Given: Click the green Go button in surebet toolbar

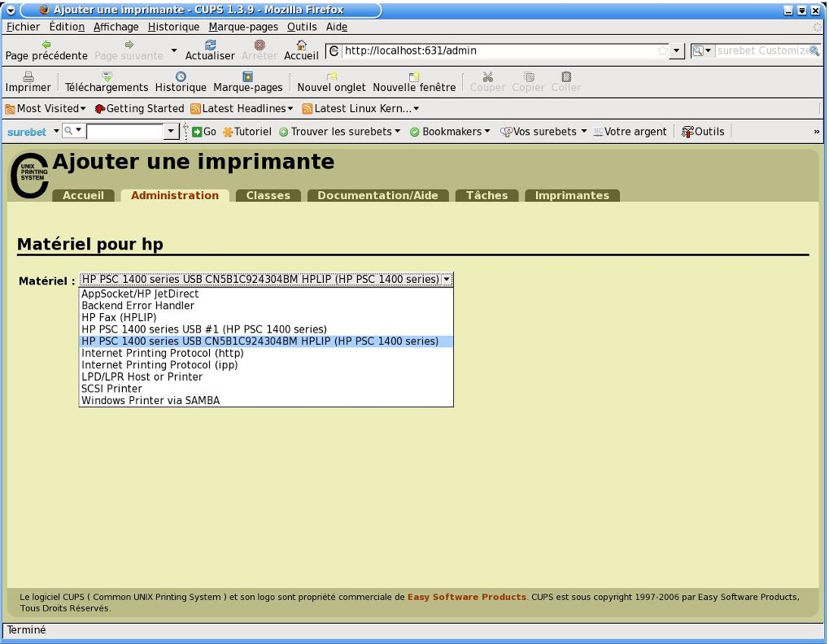Looking at the screenshot, I should pyautogui.click(x=203, y=132).
